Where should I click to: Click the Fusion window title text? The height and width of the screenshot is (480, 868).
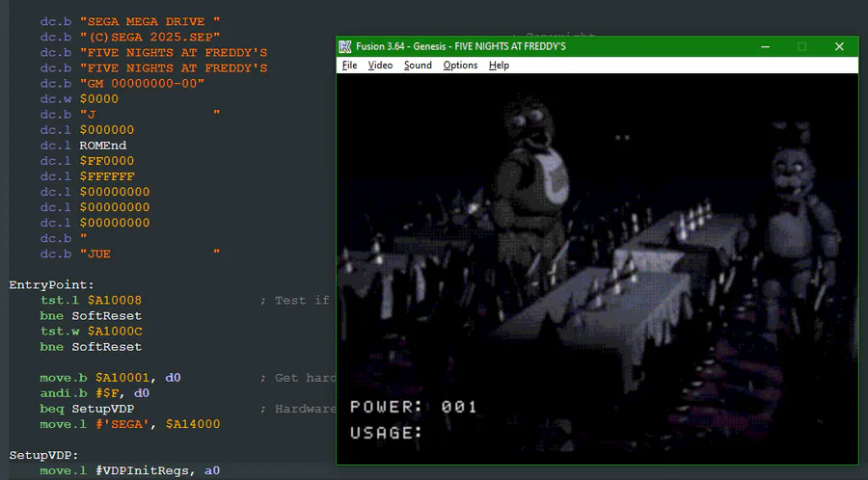click(461, 46)
